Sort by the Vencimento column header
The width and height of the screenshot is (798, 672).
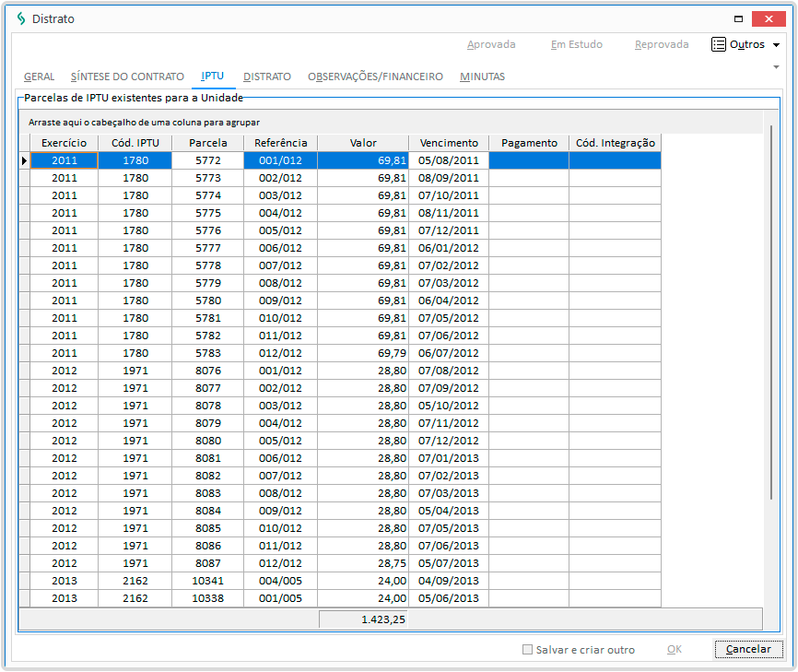pos(449,143)
